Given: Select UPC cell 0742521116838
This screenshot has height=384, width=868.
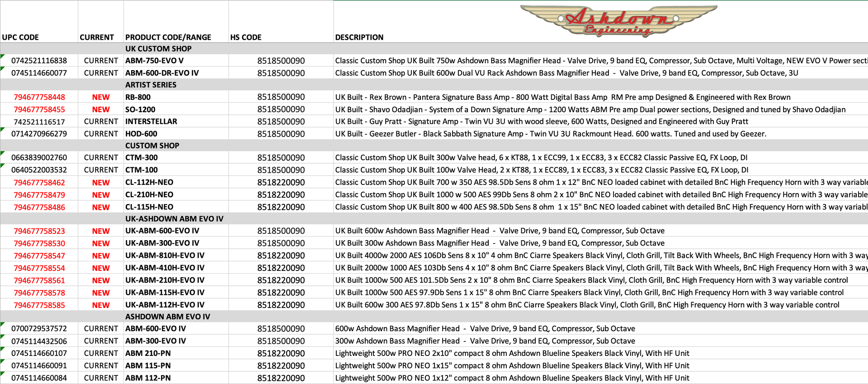Looking at the screenshot, I should [x=39, y=61].
